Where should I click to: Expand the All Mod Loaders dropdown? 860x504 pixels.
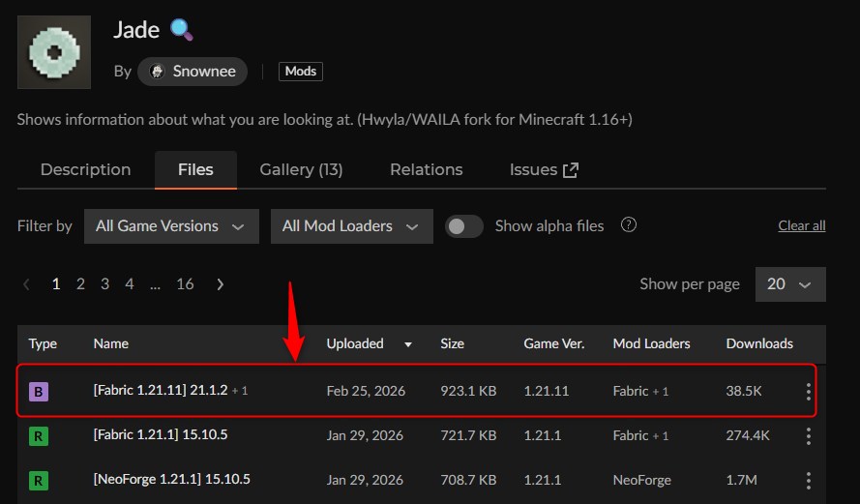350,225
